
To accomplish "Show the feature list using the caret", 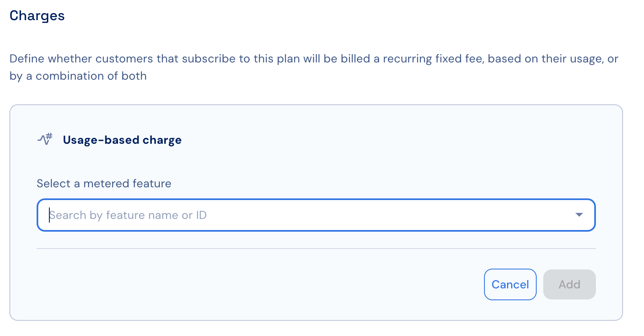I will pos(579,215).
